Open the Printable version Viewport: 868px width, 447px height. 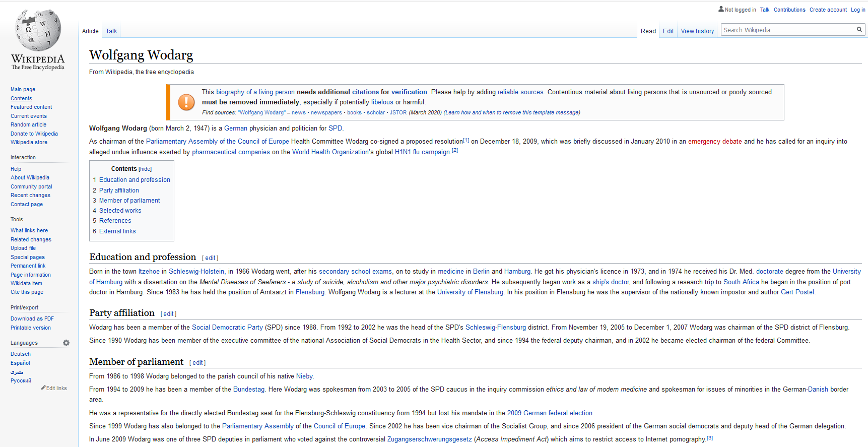coord(31,328)
